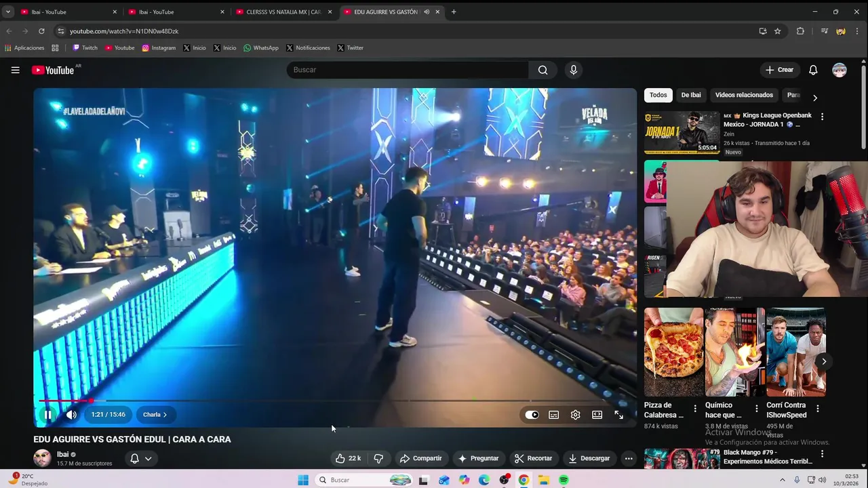The image size is (868, 488).
Task: Open YouTube notifications bell in header
Action: 813,70
